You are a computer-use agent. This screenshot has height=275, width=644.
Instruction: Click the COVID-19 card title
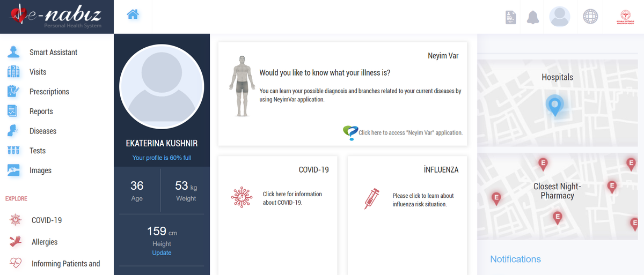314,169
